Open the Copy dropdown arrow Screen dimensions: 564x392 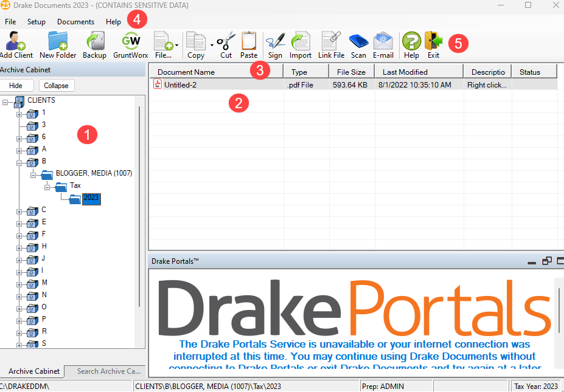(x=212, y=45)
